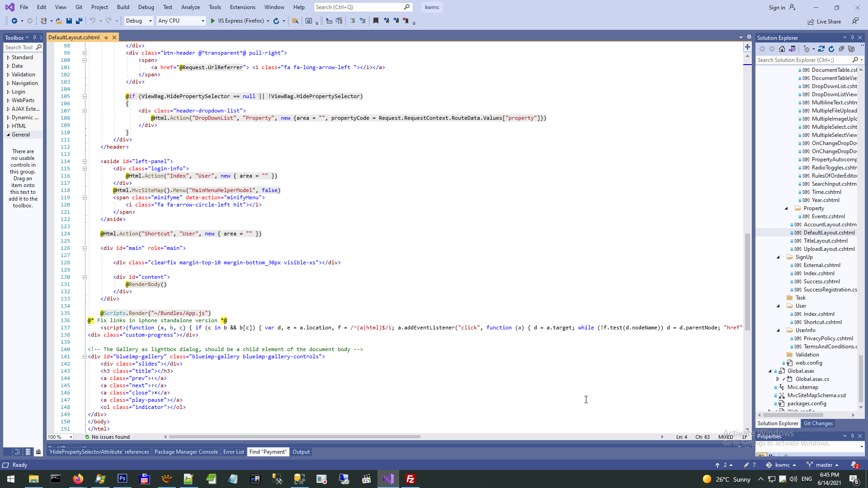Switch to the Error List tab
Screen dimensions: 868x488
233,452
